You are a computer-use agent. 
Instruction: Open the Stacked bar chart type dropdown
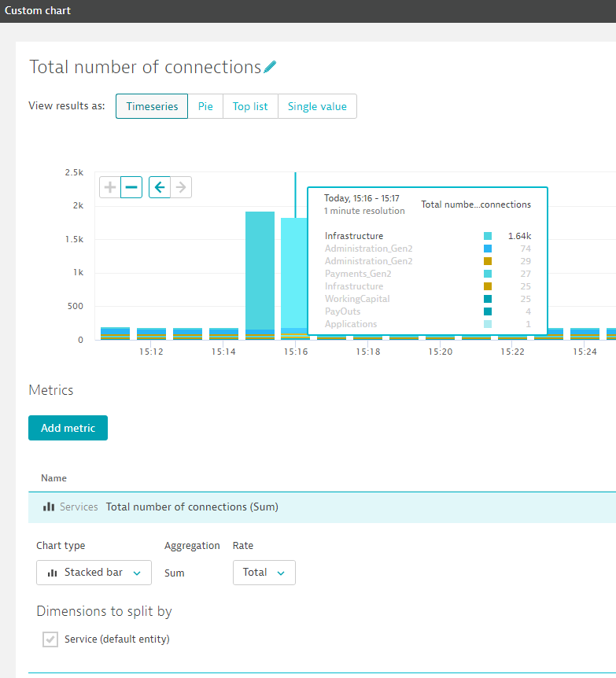pyautogui.click(x=94, y=573)
